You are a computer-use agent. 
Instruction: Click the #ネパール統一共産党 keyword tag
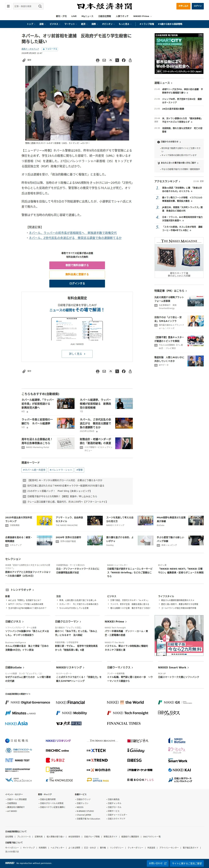coord(34,470)
